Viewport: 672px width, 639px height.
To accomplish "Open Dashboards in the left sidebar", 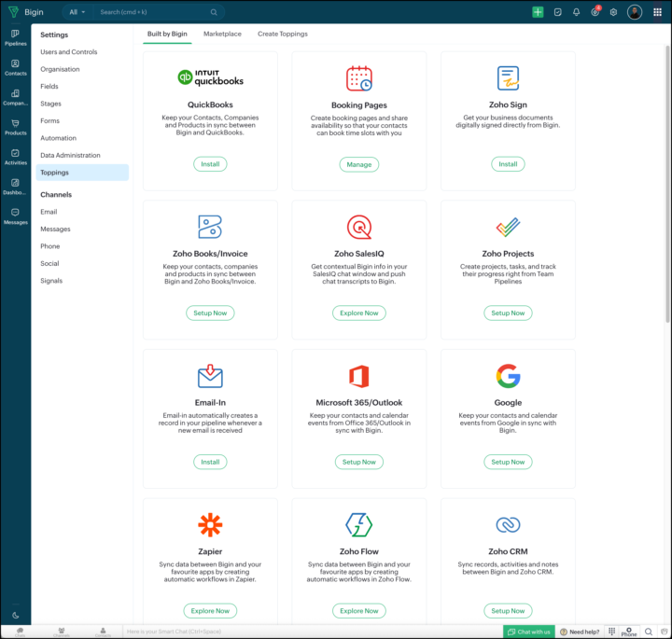I will pyautogui.click(x=16, y=187).
